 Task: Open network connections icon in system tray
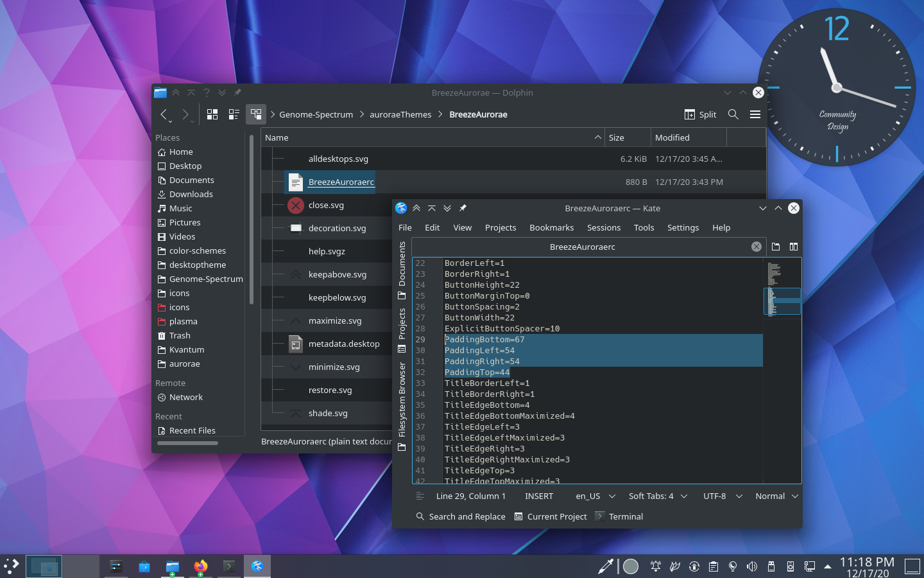[810, 566]
